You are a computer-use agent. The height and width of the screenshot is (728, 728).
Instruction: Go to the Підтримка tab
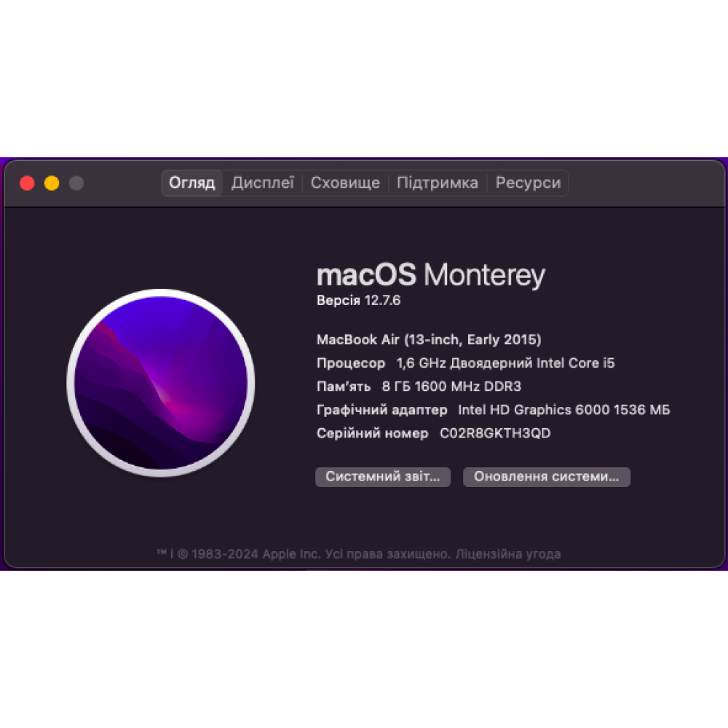[x=438, y=183]
